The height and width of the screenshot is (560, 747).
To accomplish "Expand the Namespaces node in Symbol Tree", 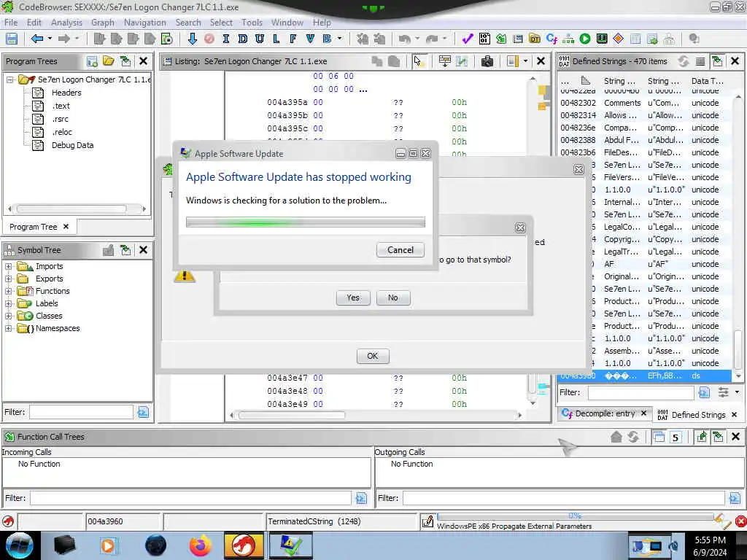I will click(x=9, y=329).
